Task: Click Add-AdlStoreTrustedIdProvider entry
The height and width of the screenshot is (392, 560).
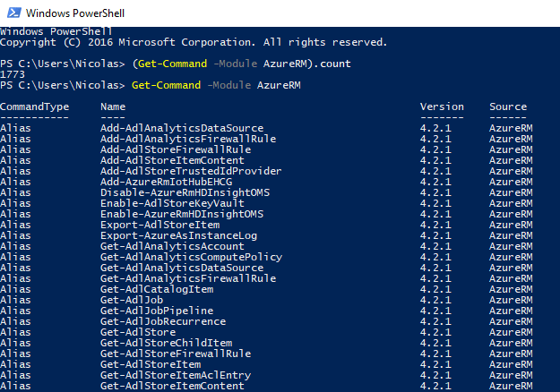Action: click(191, 171)
